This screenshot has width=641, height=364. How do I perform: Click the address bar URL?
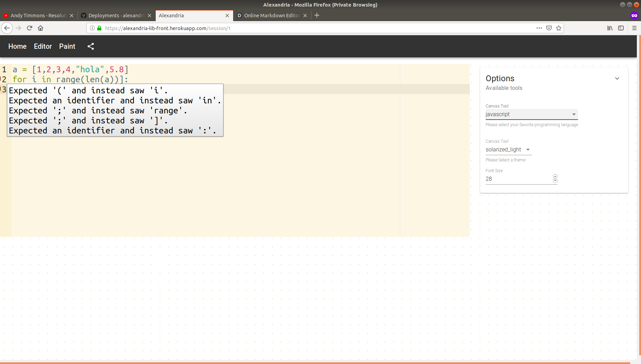tap(168, 28)
